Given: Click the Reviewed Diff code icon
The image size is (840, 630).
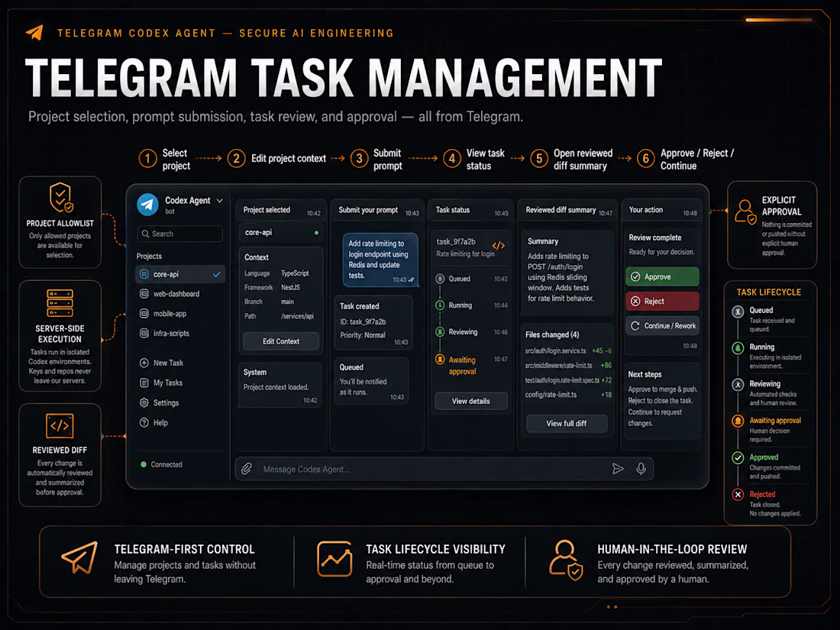Looking at the screenshot, I should pos(60,426).
